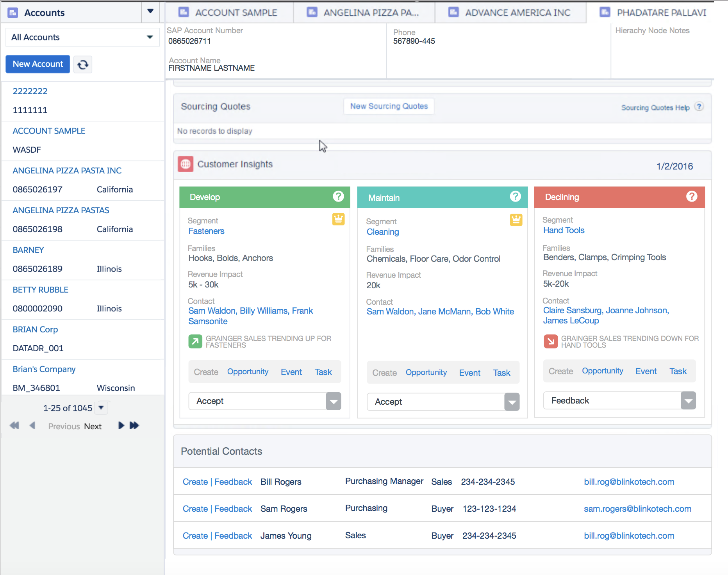
Task: Open the All Accounts list view dropdown
Action: [x=82, y=37]
